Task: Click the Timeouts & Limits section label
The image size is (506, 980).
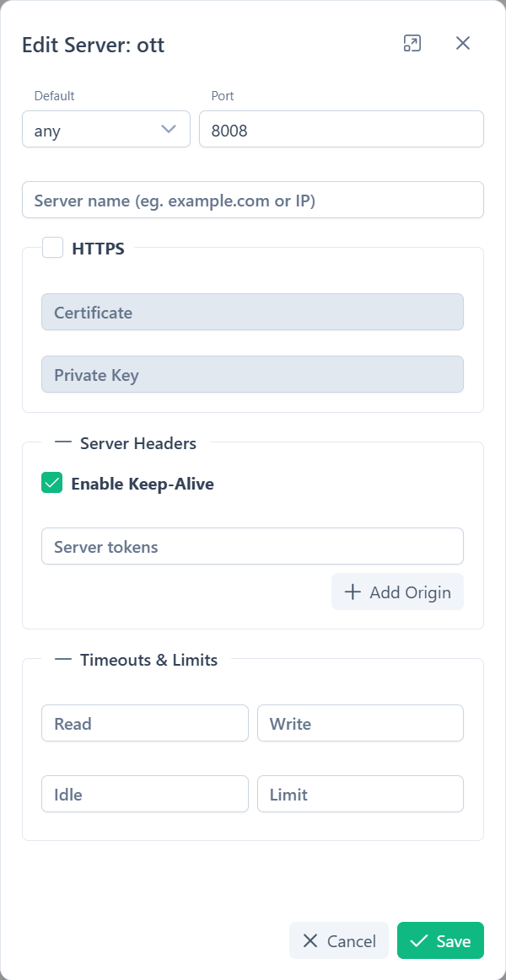Action: pyautogui.click(x=148, y=660)
